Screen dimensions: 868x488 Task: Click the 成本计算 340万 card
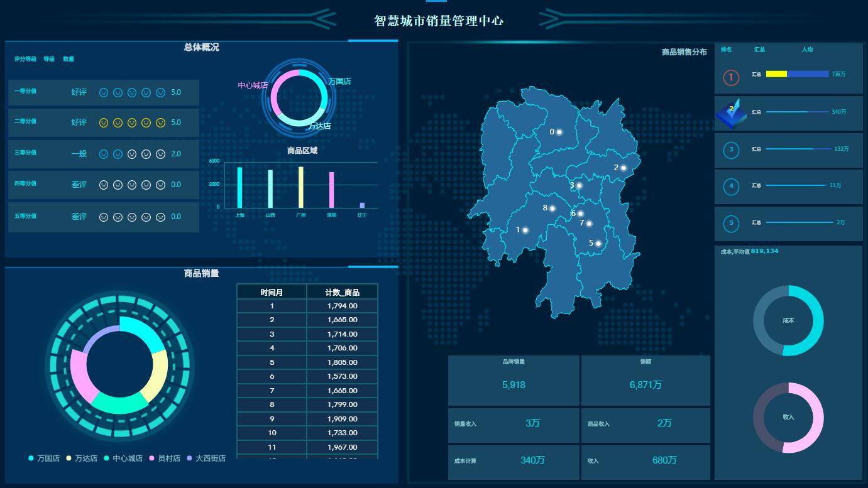(x=514, y=462)
